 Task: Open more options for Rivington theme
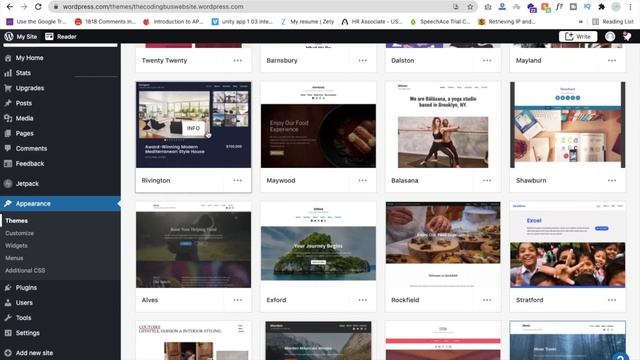[x=238, y=180]
